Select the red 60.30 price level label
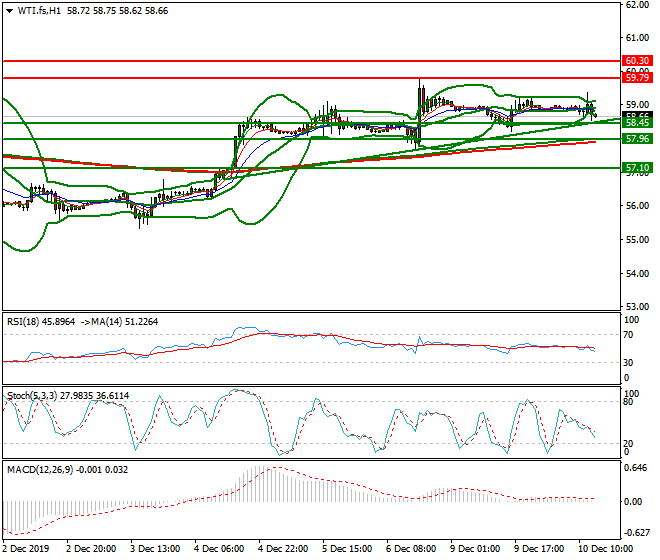 coord(637,60)
